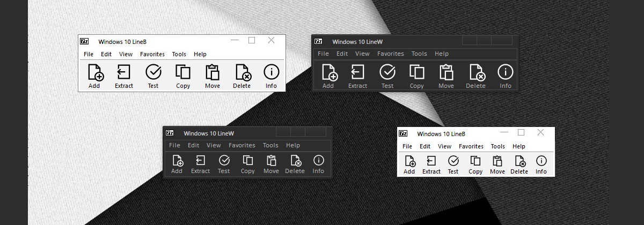
Task: Click Test icon in large dark LineW window
Action: point(387,72)
